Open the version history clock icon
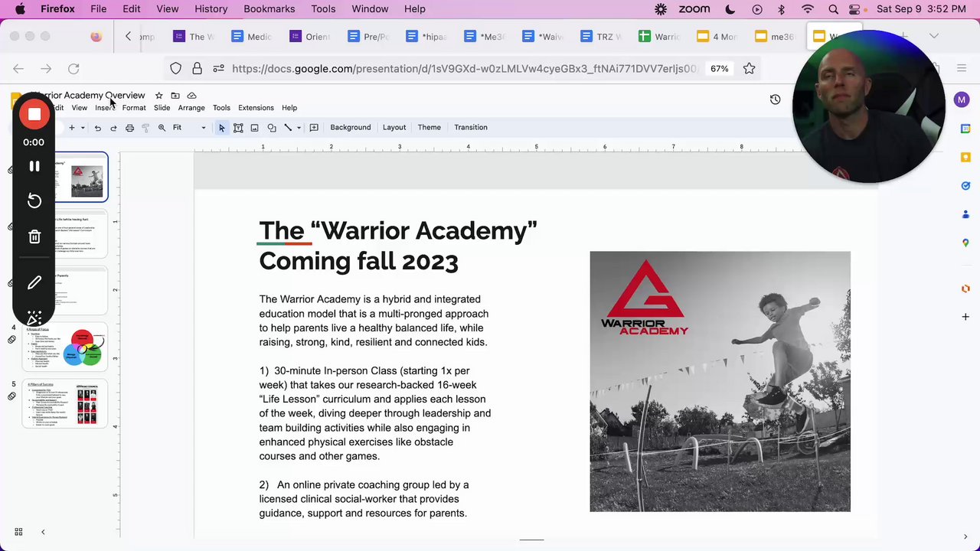Screen dimensions: 980x551 coord(775,99)
